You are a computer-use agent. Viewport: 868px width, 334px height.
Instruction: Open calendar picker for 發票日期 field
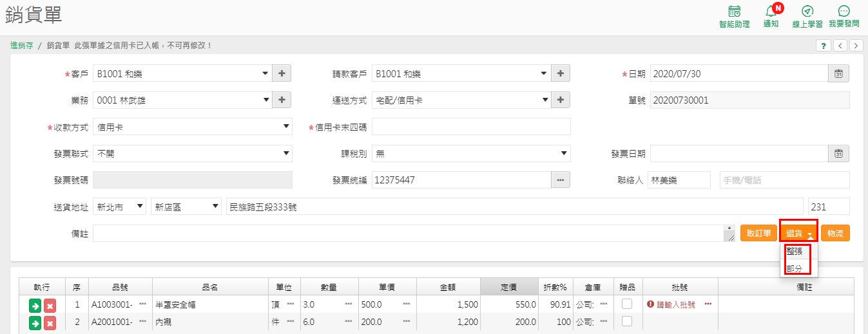[839, 153]
